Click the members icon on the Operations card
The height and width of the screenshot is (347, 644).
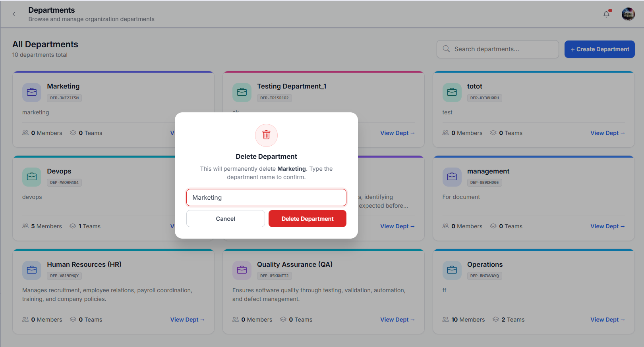pyautogui.click(x=446, y=320)
